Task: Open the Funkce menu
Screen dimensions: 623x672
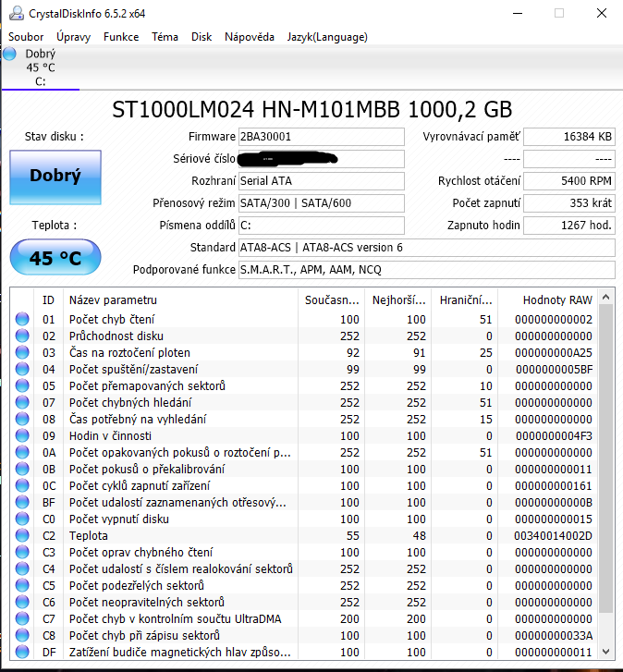Action: tap(121, 37)
